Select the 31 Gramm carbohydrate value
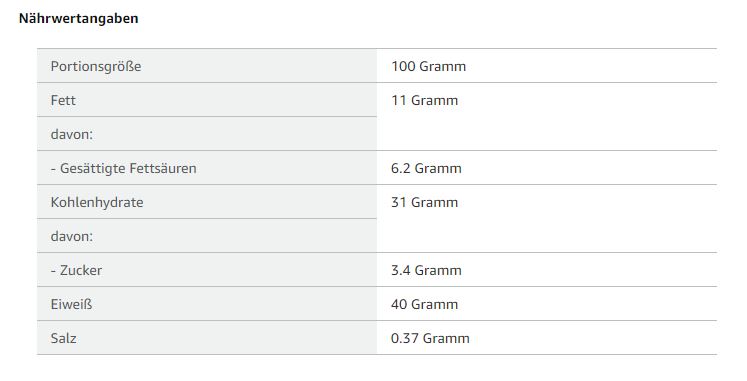The height and width of the screenshot is (381, 747). [x=424, y=202]
